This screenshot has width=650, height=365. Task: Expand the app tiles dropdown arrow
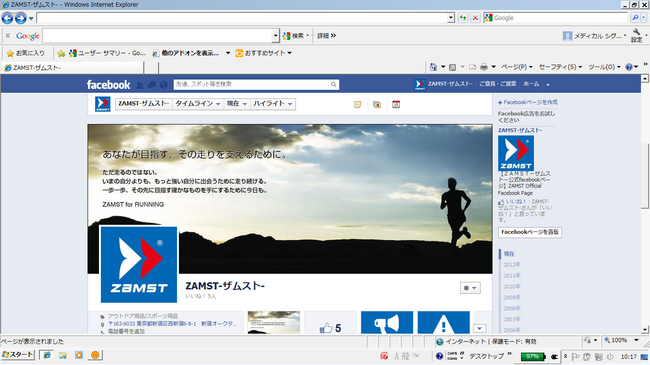pos(480,328)
